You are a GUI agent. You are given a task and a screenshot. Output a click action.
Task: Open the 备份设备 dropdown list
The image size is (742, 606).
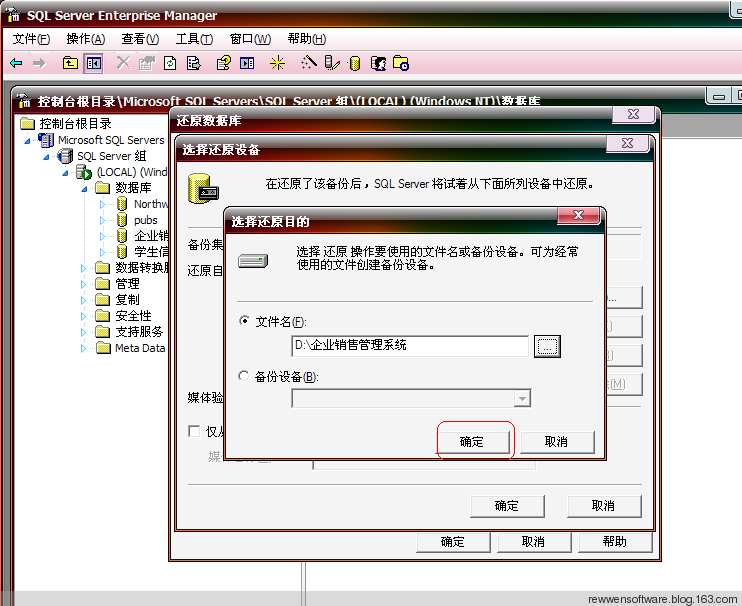click(x=522, y=398)
